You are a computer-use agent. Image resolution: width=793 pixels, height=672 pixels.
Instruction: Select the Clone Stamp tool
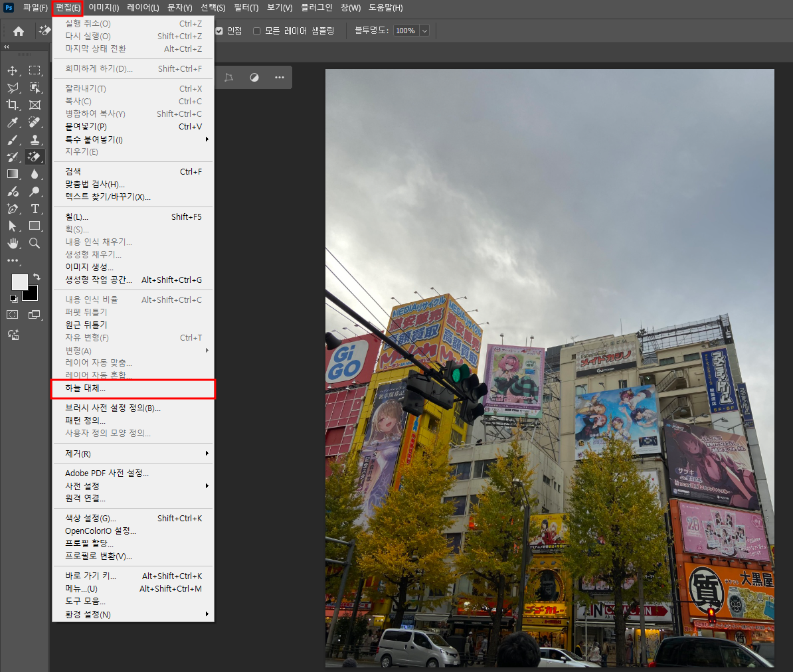pos(35,139)
